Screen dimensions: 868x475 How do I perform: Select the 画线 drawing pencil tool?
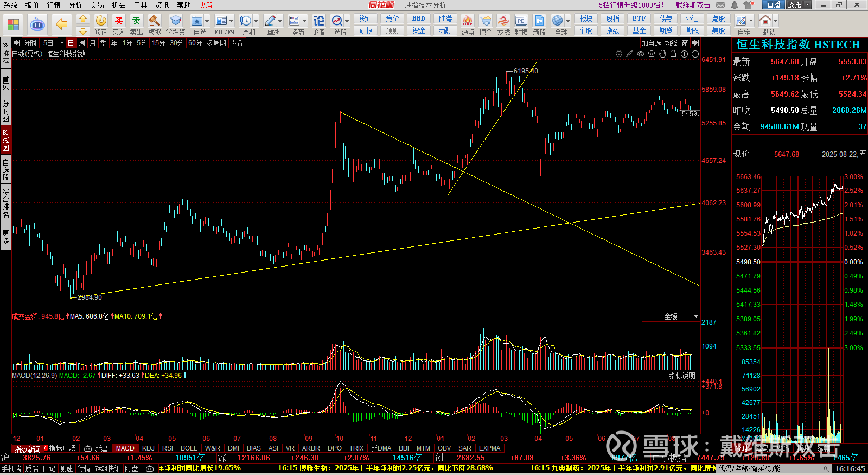tap(270, 21)
